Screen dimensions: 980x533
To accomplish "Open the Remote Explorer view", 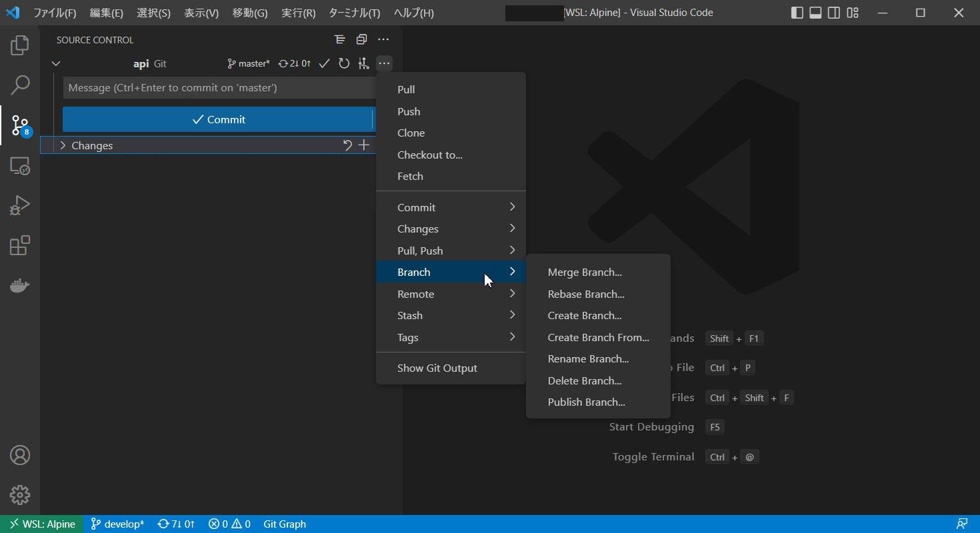I will (x=20, y=166).
